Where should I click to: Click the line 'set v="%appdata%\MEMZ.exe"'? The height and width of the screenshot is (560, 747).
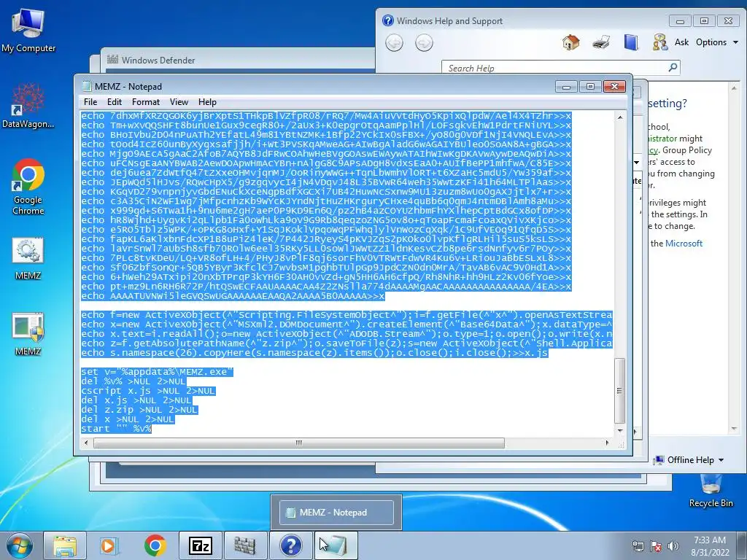coord(158,372)
